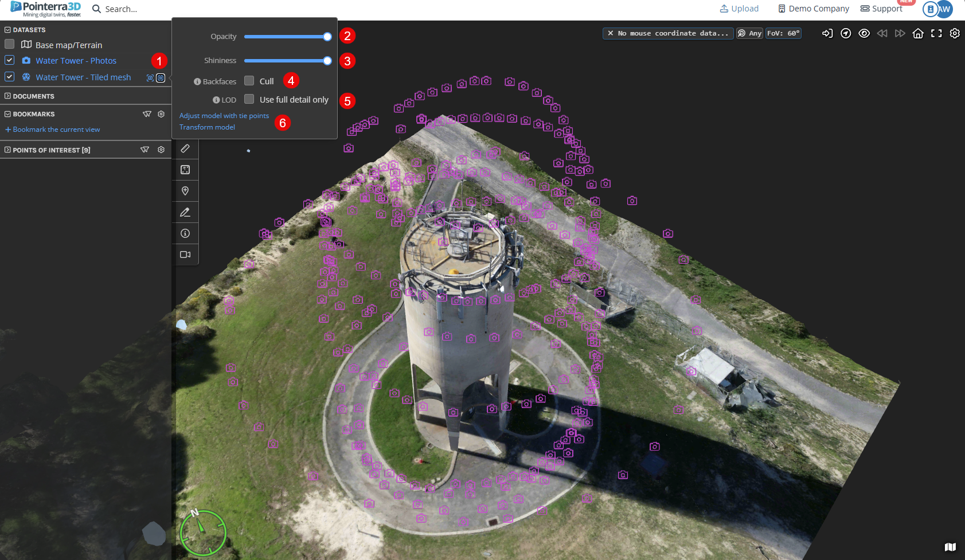This screenshot has height=560, width=965.
Task: Go to the previous view with rewind icon
Action: tap(882, 33)
